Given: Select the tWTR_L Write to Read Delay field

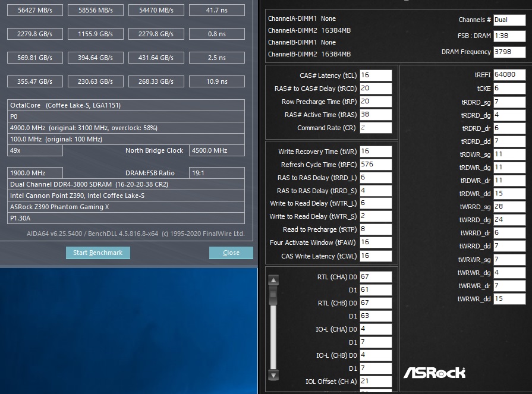Looking at the screenshot, I should (376, 203).
